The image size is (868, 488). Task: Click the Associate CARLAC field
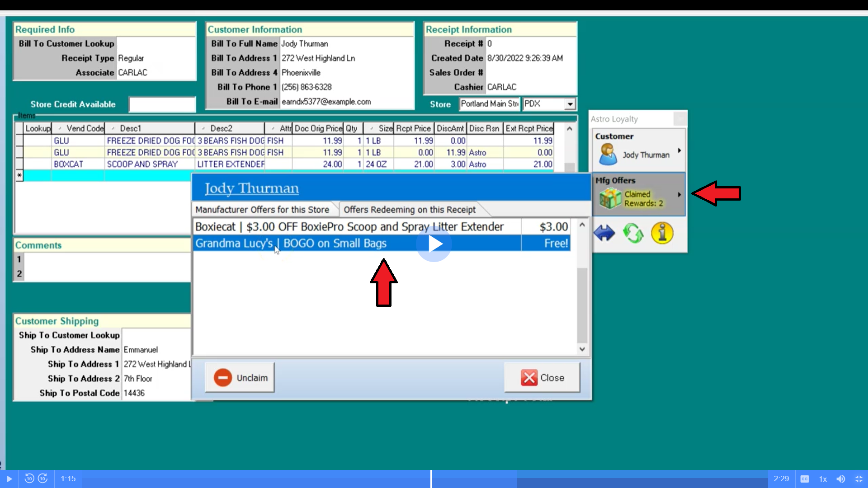156,73
